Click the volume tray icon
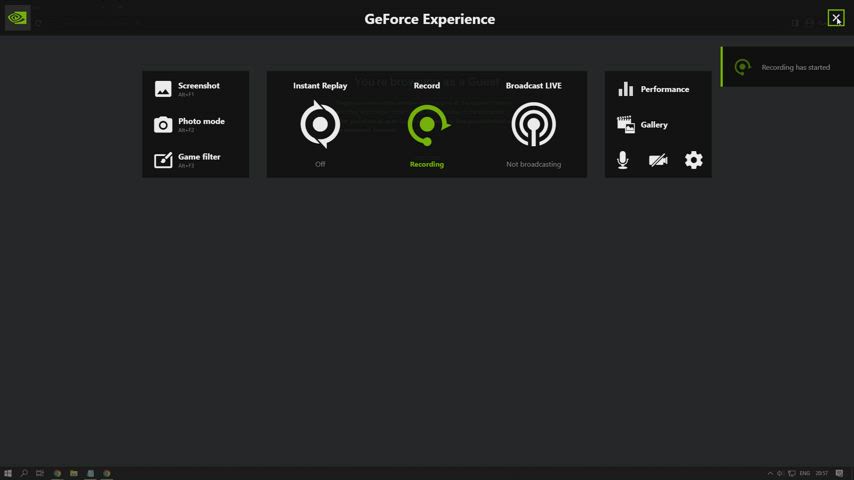The width and height of the screenshot is (854, 480). 780,473
